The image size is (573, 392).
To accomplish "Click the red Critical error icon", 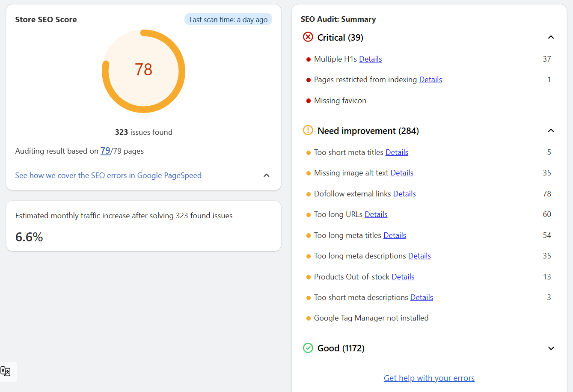I will point(308,37).
